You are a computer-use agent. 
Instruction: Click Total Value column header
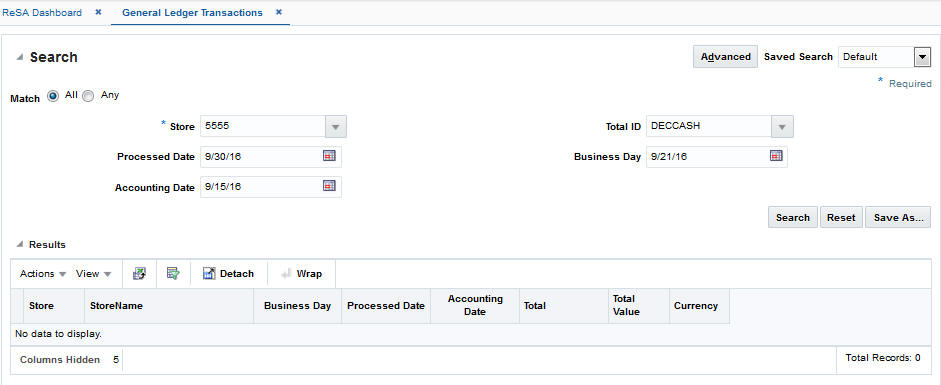(x=639, y=306)
